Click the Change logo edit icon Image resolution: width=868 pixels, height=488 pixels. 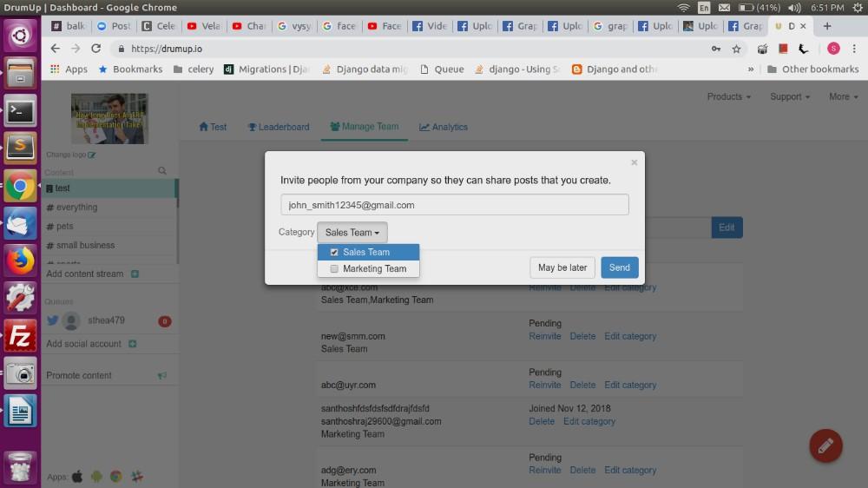click(x=92, y=155)
